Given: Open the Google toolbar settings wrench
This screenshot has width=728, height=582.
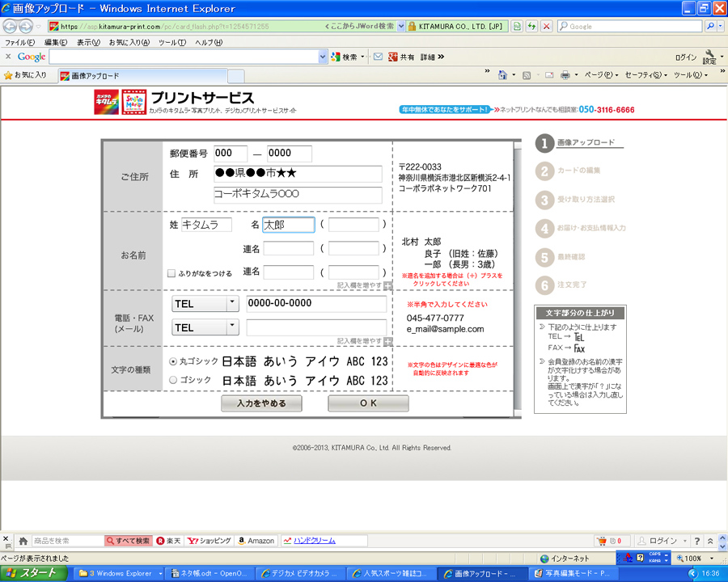Looking at the screenshot, I should coord(709,55).
